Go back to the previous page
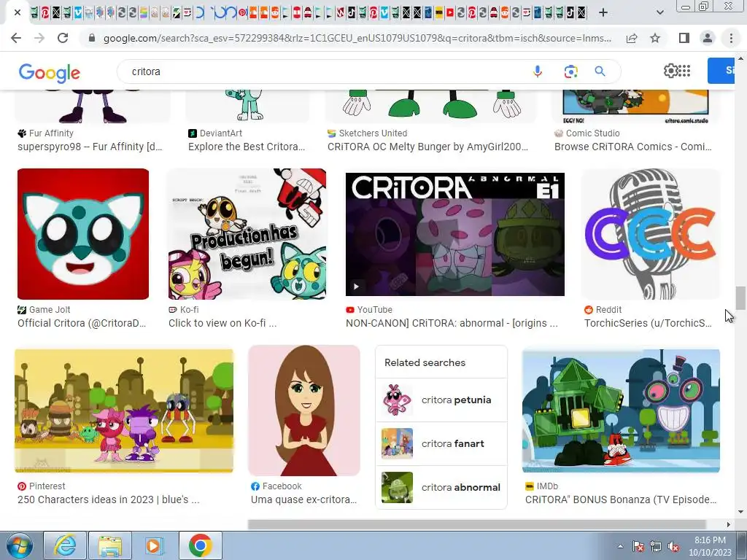The image size is (747, 560). 16,38
